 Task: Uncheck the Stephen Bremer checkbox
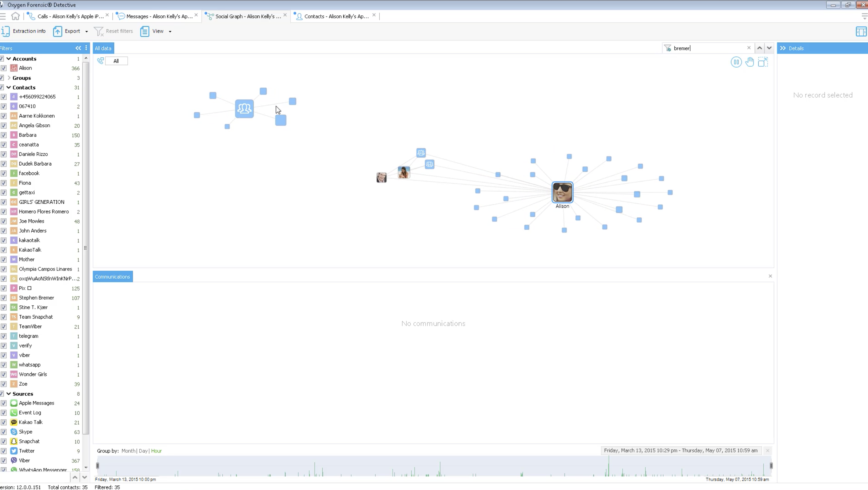4,298
